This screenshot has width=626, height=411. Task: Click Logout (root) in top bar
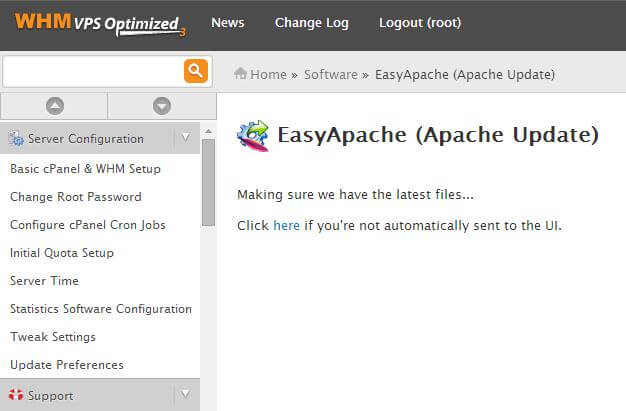pos(420,23)
